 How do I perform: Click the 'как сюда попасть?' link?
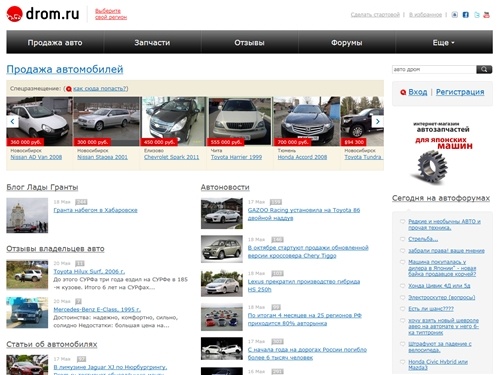(x=100, y=89)
